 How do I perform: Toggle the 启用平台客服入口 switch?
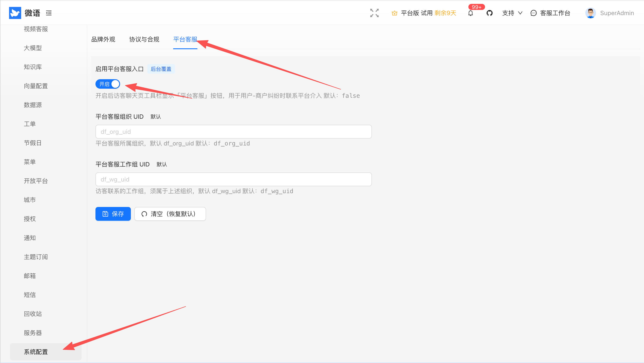point(108,84)
